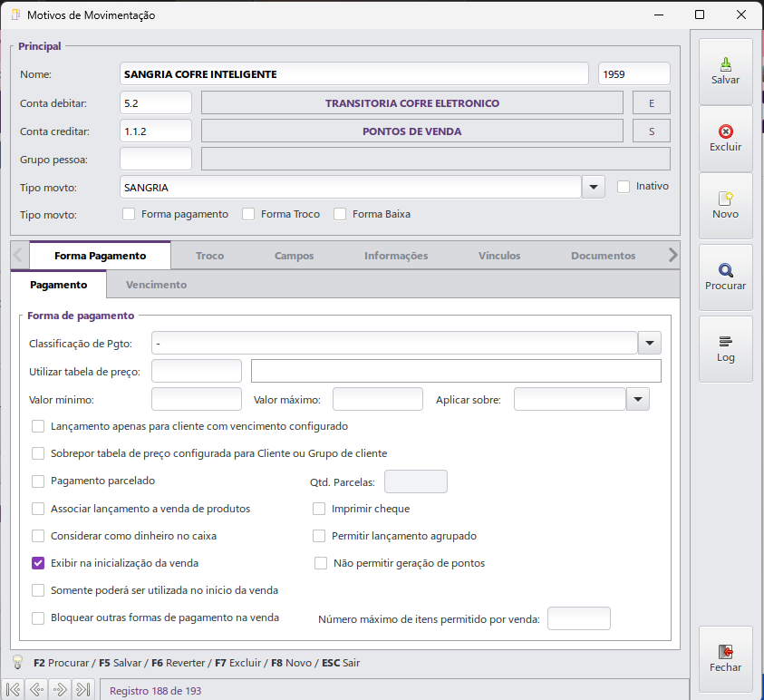Go to the previous record arrow
The width and height of the screenshot is (764, 700).
point(36,689)
